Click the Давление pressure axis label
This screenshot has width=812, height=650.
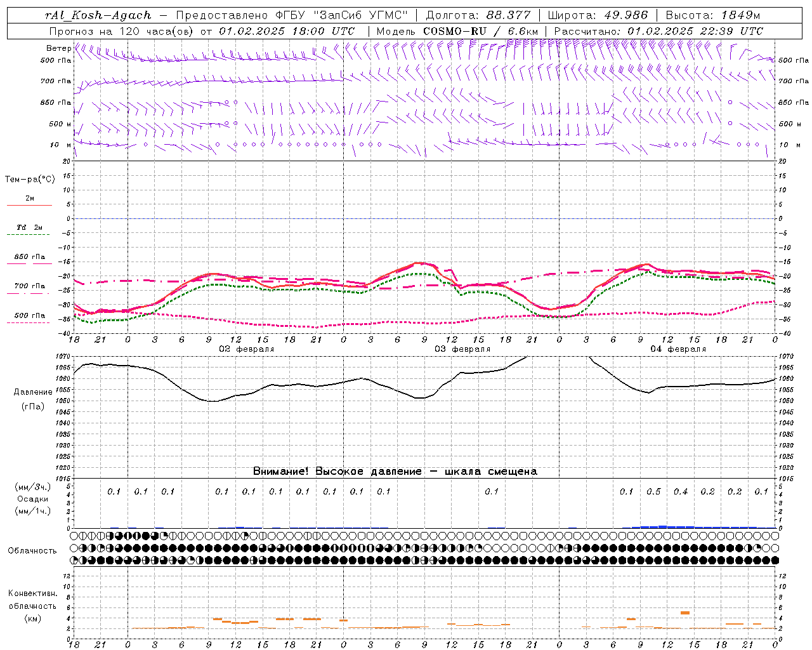coord(33,392)
